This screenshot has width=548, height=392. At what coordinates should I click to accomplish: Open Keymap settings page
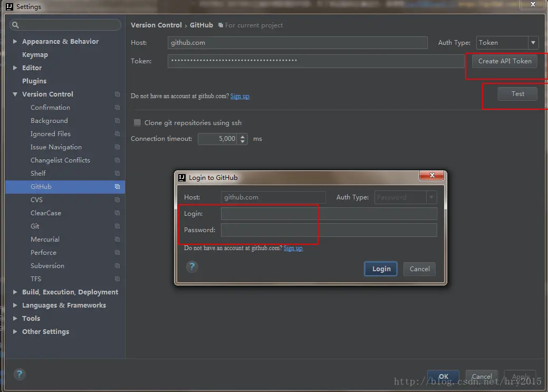pyautogui.click(x=35, y=54)
